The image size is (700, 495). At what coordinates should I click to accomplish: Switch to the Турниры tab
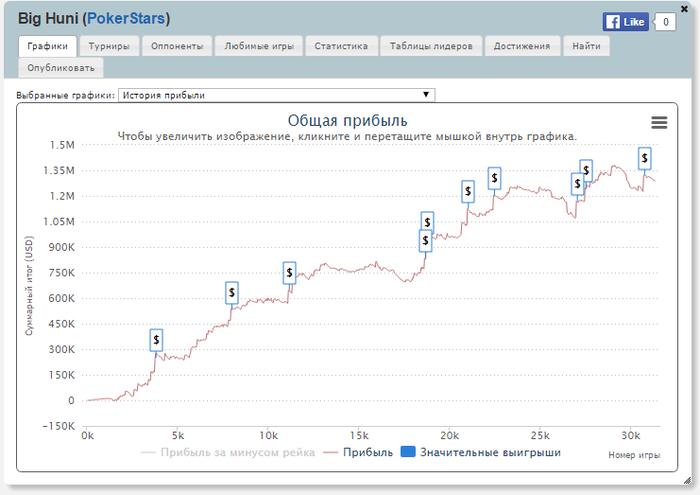point(109,46)
